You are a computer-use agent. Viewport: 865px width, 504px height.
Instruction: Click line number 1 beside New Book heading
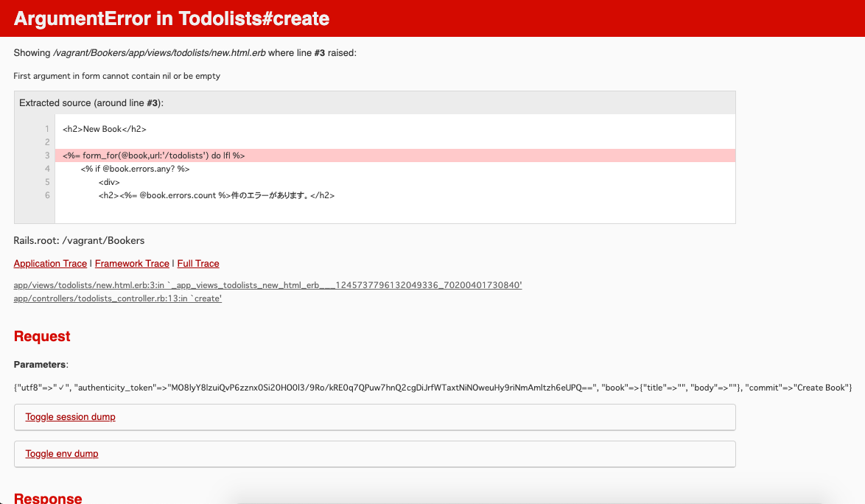click(46, 128)
